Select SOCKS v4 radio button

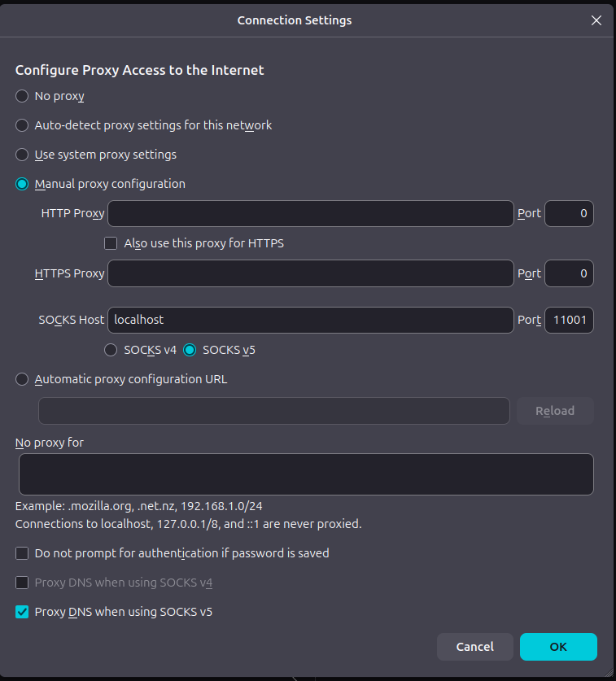[111, 350]
